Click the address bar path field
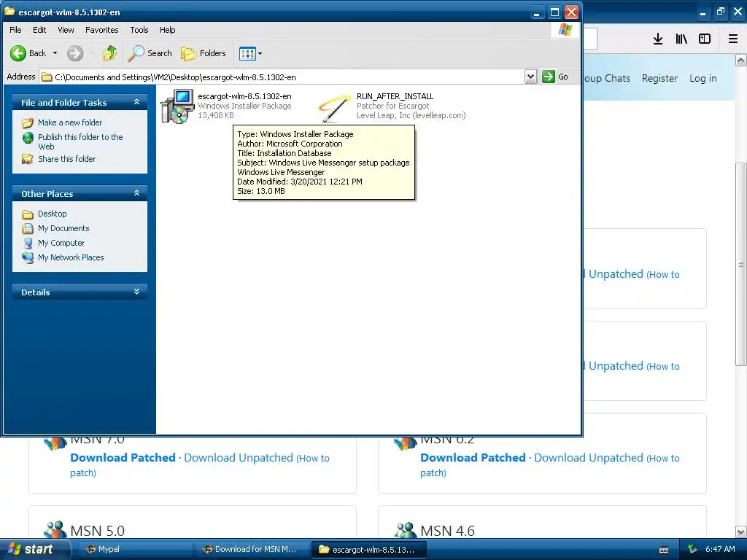The height and width of the screenshot is (560, 747). click(x=282, y=77)
